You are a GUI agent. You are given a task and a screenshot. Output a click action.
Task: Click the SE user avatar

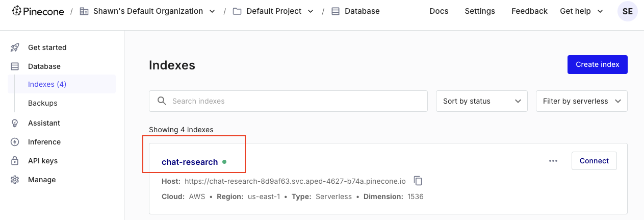(627, 11)
